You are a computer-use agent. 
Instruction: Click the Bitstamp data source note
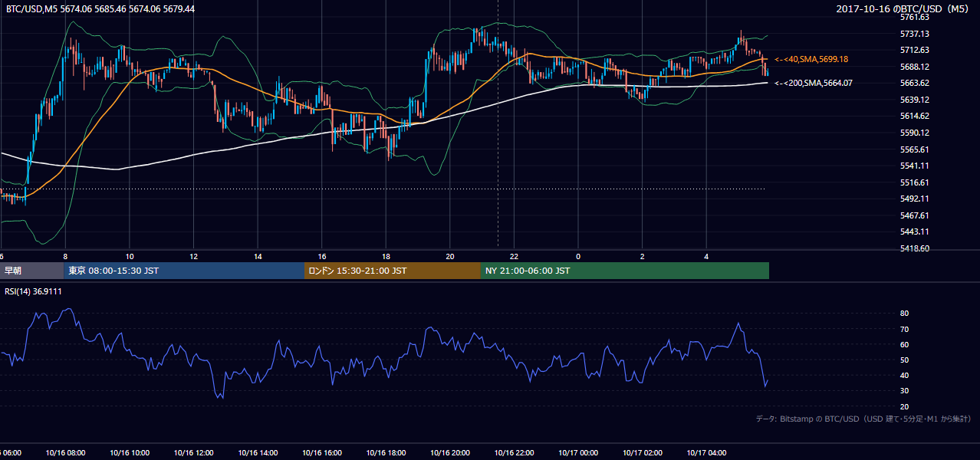pyautogui.click(x=863, y=419)
